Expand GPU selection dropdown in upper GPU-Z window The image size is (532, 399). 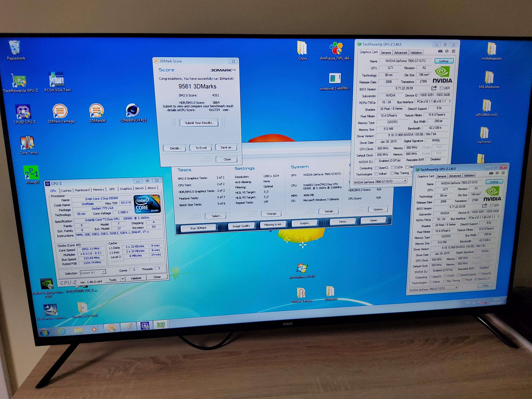pos(405,181)
